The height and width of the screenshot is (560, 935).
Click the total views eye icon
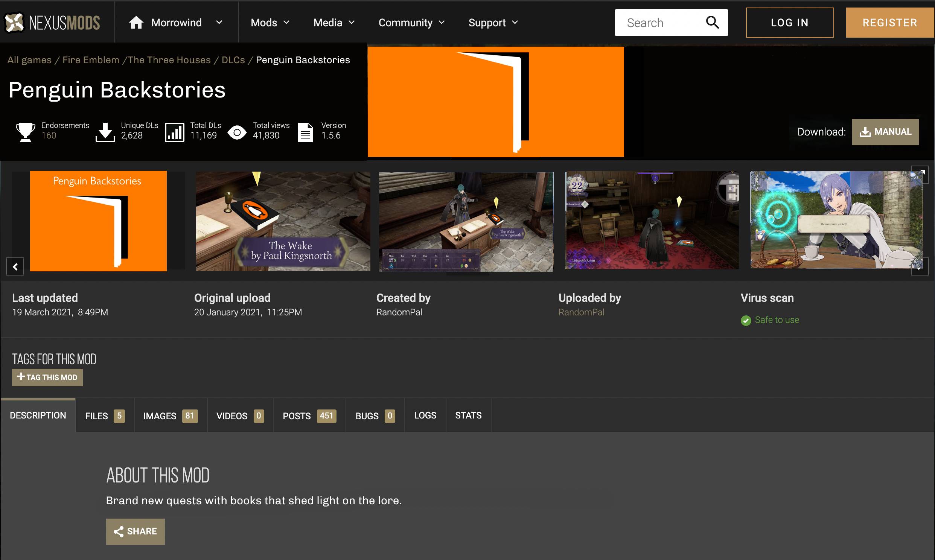237,132
